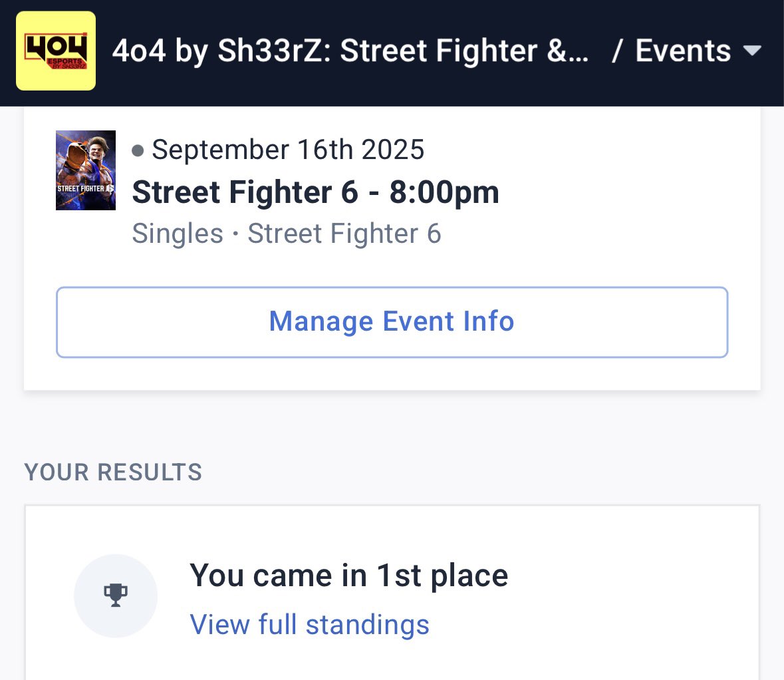Click the September 16th 2025 date text

coord(288,150)
